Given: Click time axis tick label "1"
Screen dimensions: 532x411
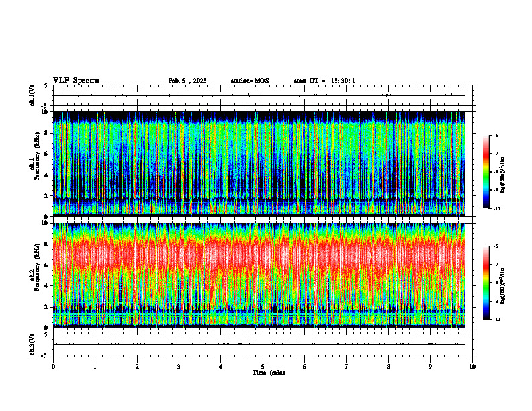Looking at the screenshot, I should tap(95, 367).
